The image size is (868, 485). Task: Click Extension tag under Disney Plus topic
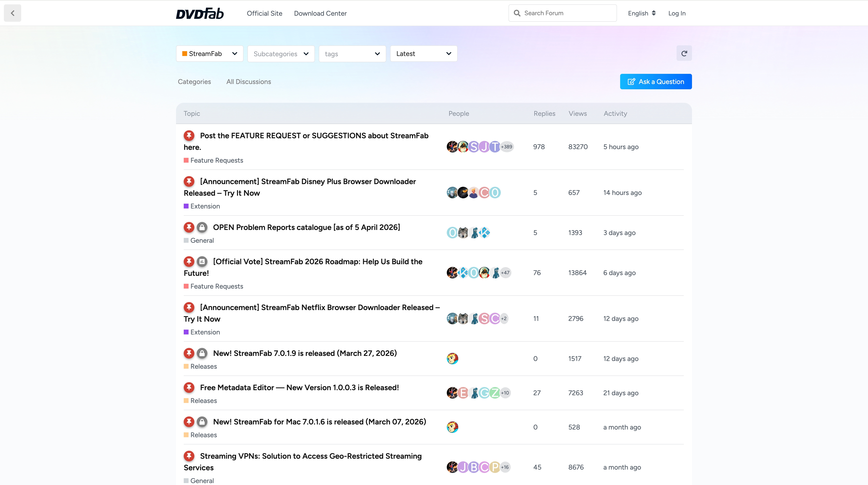(202, 206)
